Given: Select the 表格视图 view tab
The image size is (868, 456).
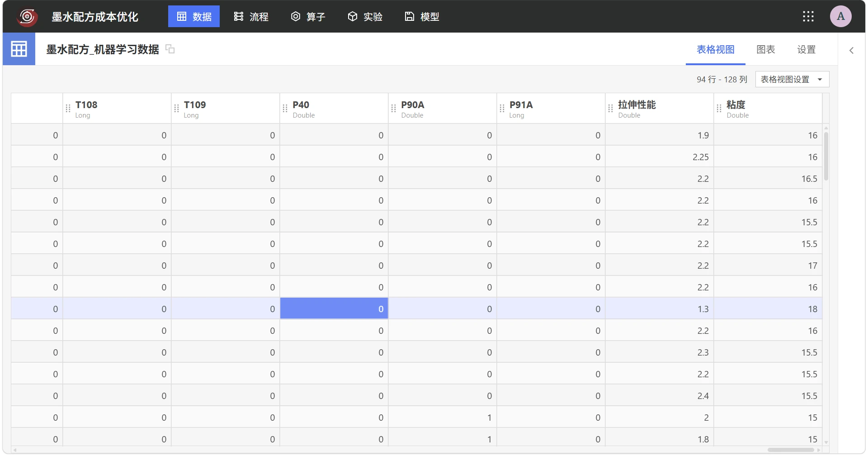Looking at the screenshot, I should coord(715,49).
